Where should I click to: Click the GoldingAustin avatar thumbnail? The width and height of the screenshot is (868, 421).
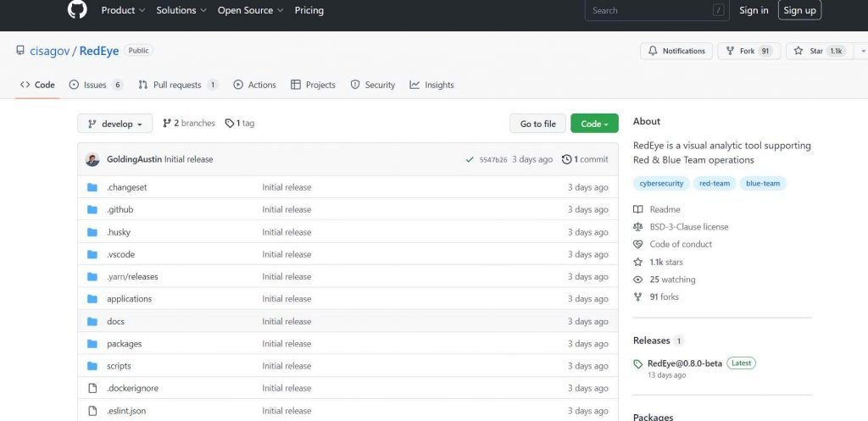92,159
